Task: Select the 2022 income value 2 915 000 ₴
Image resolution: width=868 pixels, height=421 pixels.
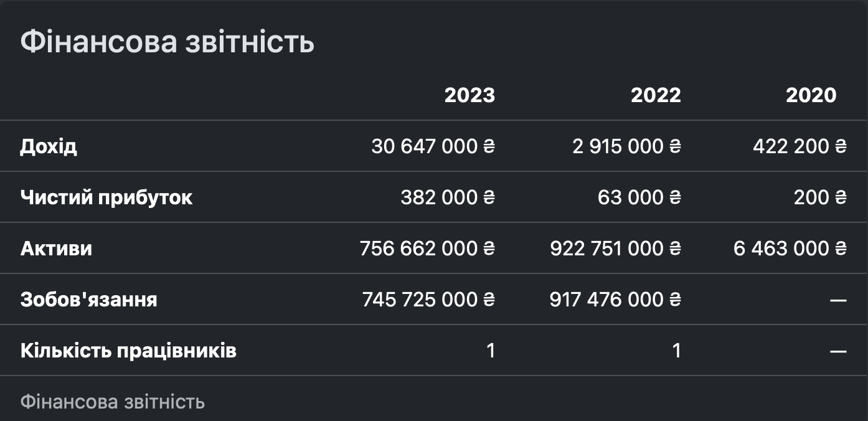Action: [x=626, y=146]
